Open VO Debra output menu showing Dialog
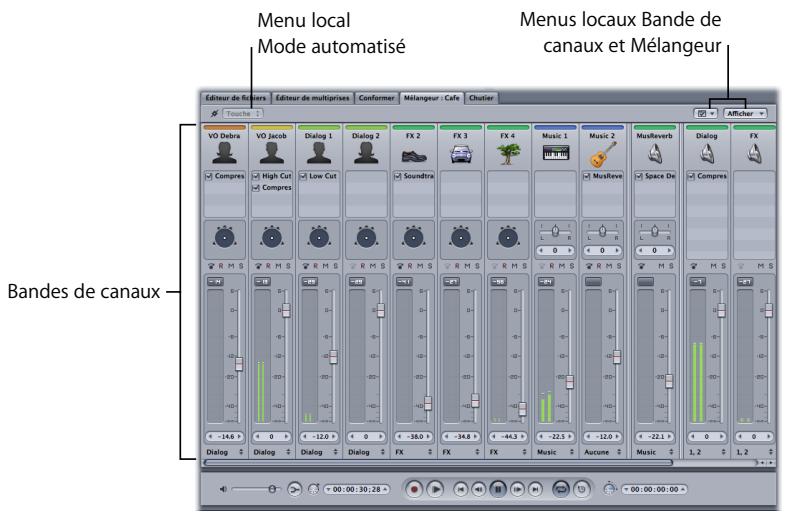785x515 pixels. (x=224, y=452)
